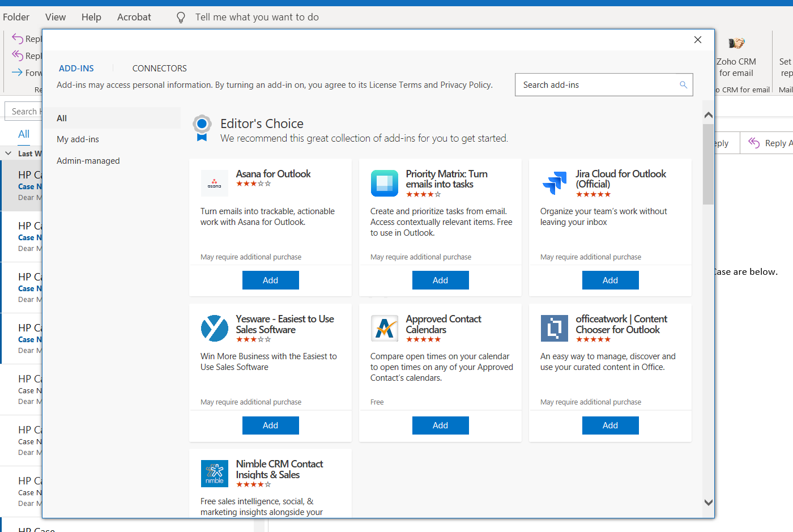Click "Win More Business" description text
This screenshot has height=532, width=793.
[x=268, y=361]
